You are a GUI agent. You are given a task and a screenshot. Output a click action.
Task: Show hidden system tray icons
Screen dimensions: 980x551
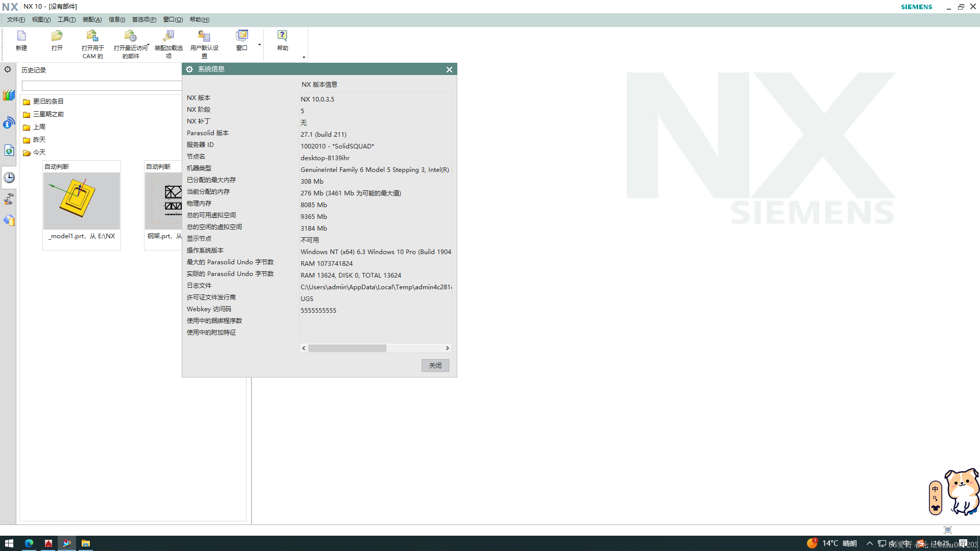[x=869, y=543]
